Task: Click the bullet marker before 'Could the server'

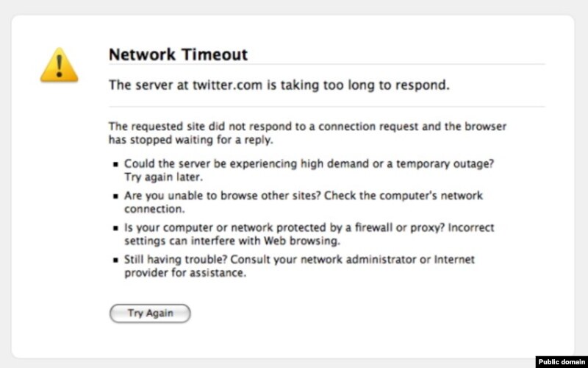Action: coord(115,164)
